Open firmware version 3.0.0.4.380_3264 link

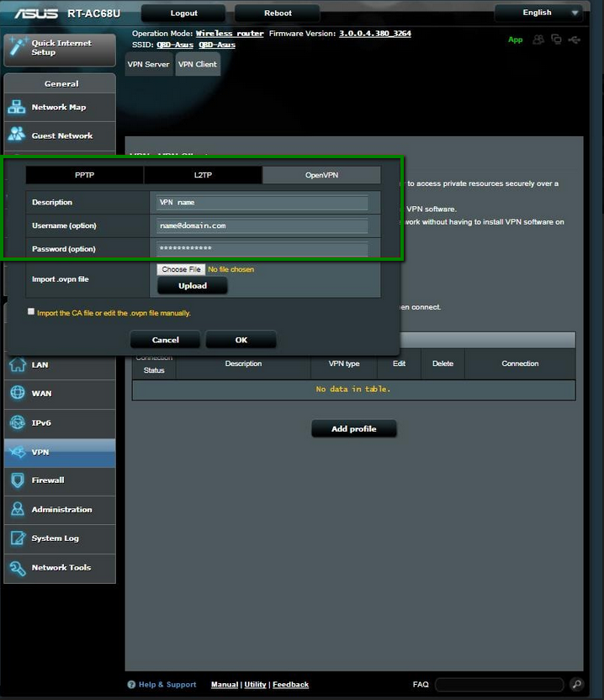point(375,34)
